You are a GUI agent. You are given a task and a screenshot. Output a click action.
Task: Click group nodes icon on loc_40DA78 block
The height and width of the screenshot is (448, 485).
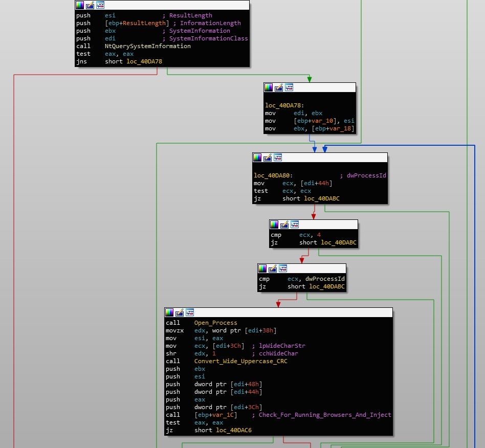pos(289,87)
